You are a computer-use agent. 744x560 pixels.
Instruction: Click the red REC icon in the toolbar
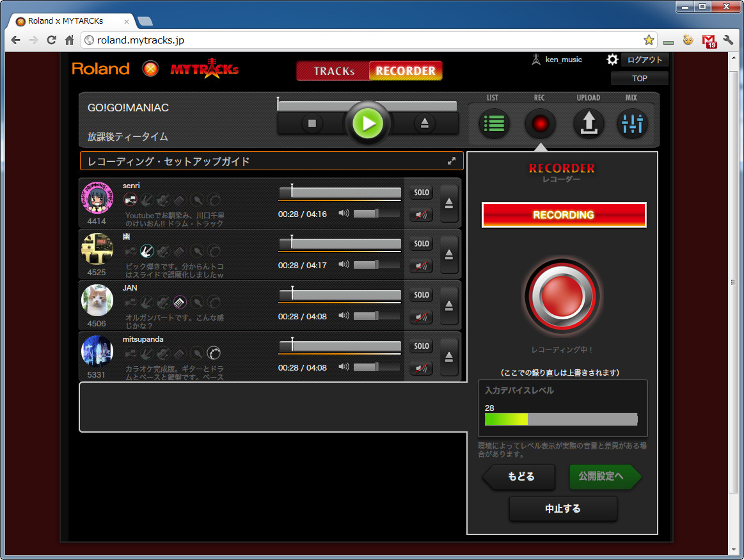coord(540,124)
